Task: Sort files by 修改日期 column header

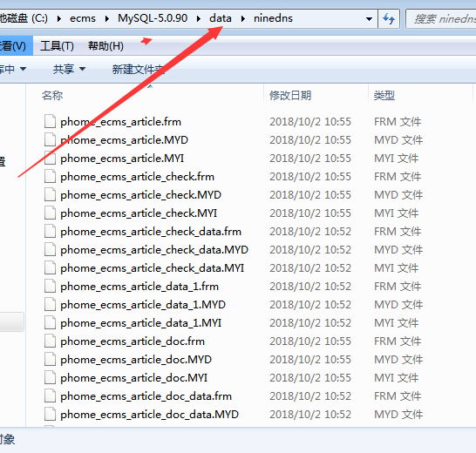Action: [x=290, y=96]
